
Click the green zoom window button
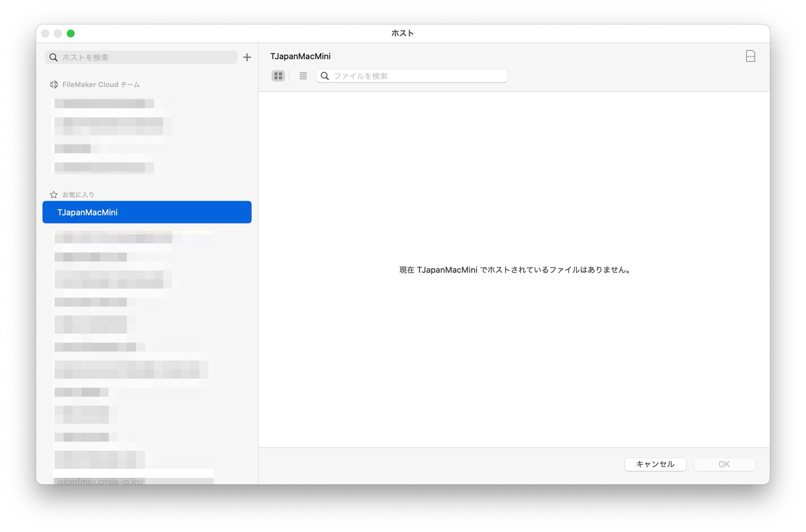[x=71, y=33]
